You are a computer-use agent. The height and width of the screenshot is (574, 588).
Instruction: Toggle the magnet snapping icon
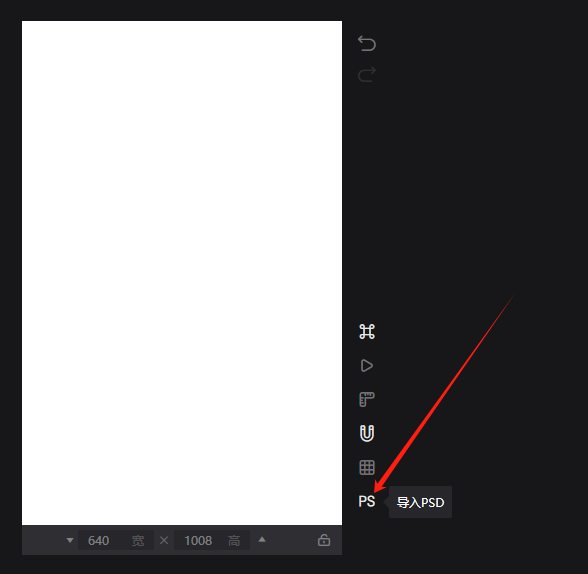click(x=367, y=433)
